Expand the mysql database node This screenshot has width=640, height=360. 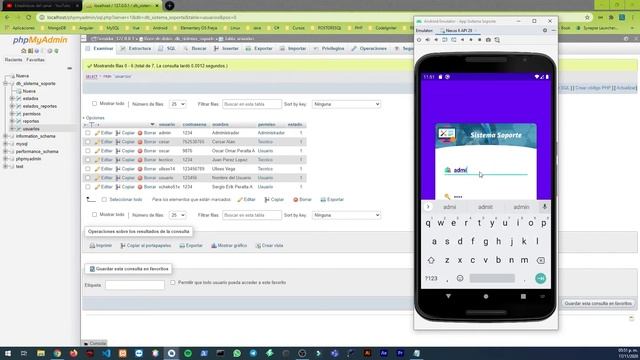5,144
